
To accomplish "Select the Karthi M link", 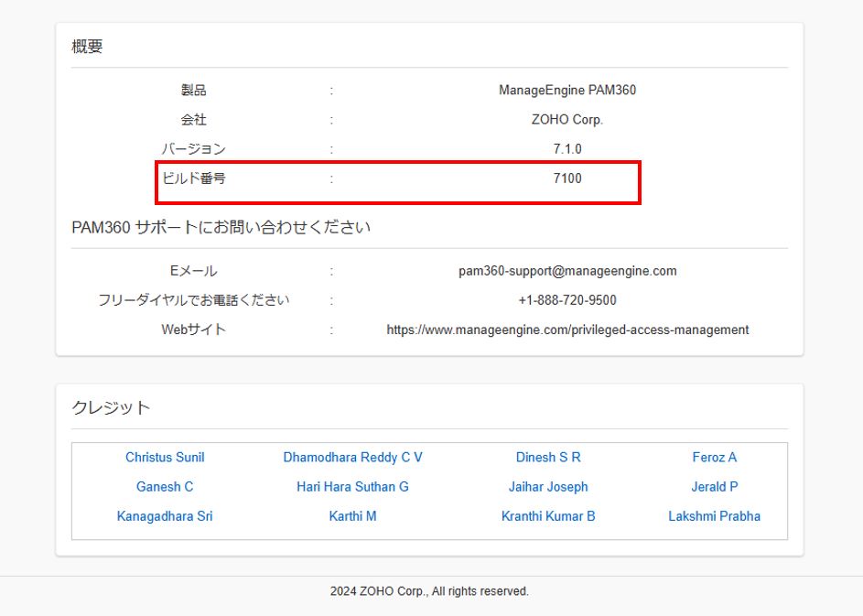I will click(x=352, y=516).
